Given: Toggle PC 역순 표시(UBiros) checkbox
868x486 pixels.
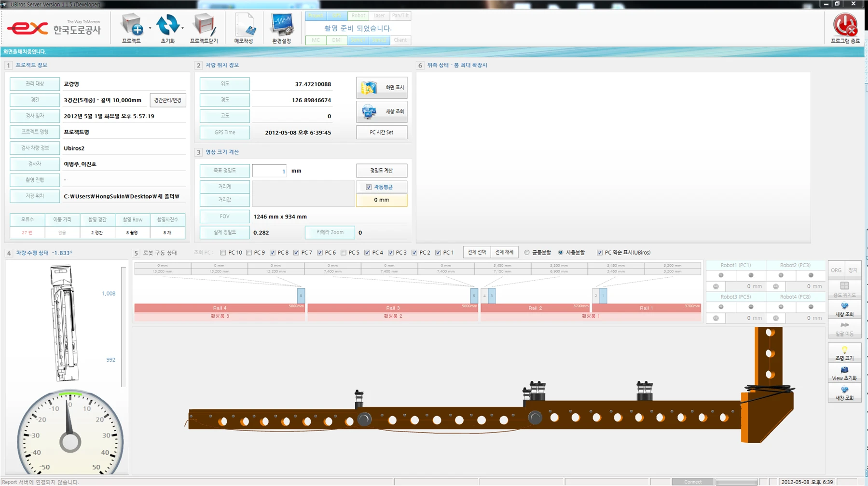Looking at the screenshot, I should tap(600, 253).
